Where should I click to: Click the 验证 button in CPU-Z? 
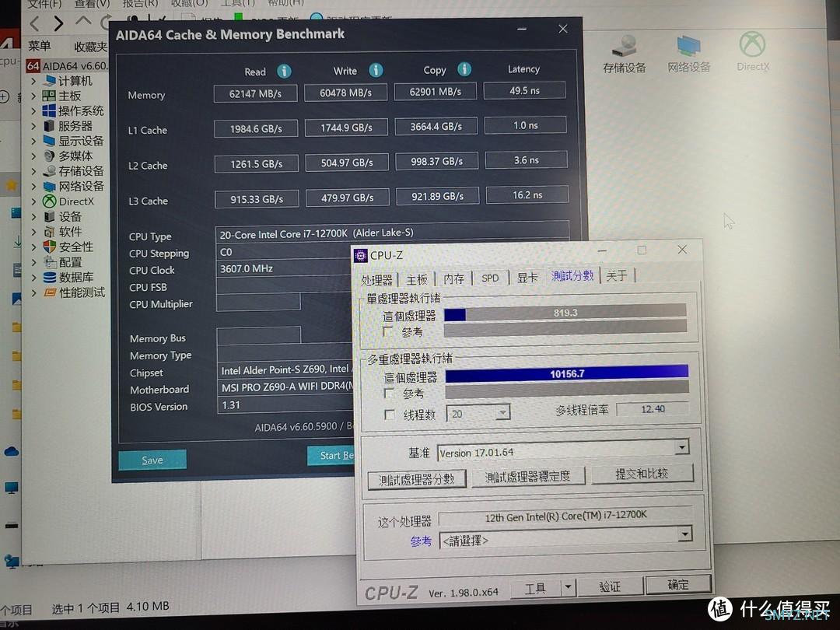[611, 586]
